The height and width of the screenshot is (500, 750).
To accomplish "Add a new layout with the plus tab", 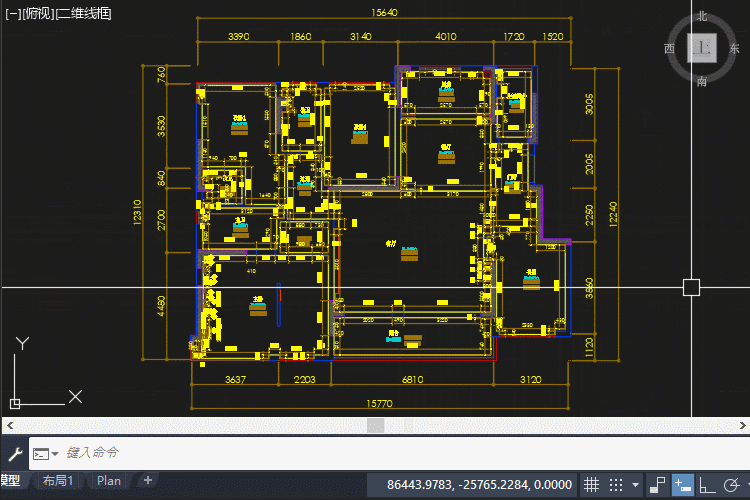I will coord(148,480).
